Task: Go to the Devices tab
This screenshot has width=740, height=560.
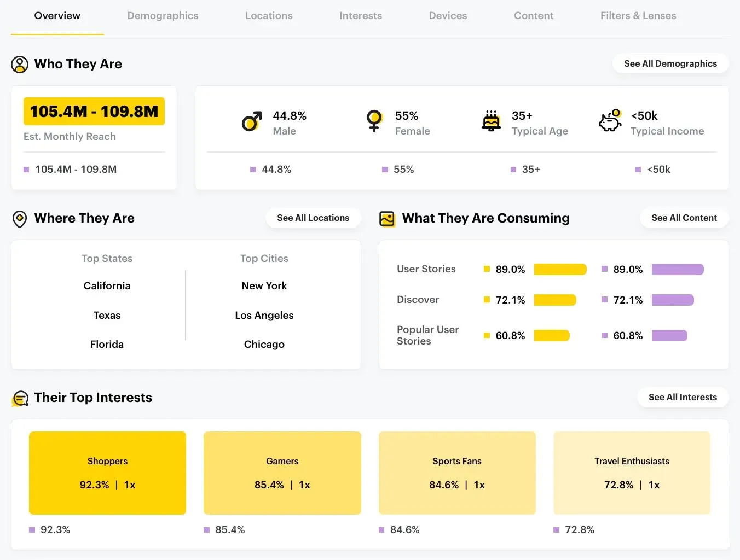Action: (448, 16)
